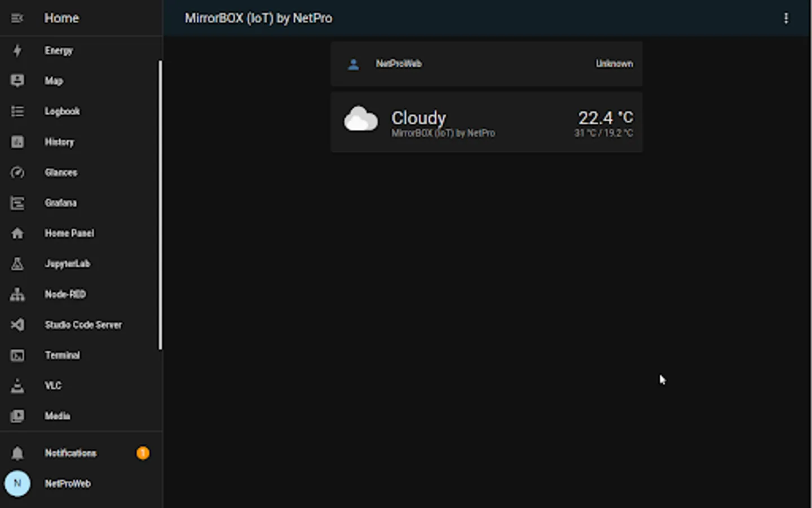Click the person icon in NetProWeb card
The image size is (812, 508).
pyautogui.click(x=354, y=64)
